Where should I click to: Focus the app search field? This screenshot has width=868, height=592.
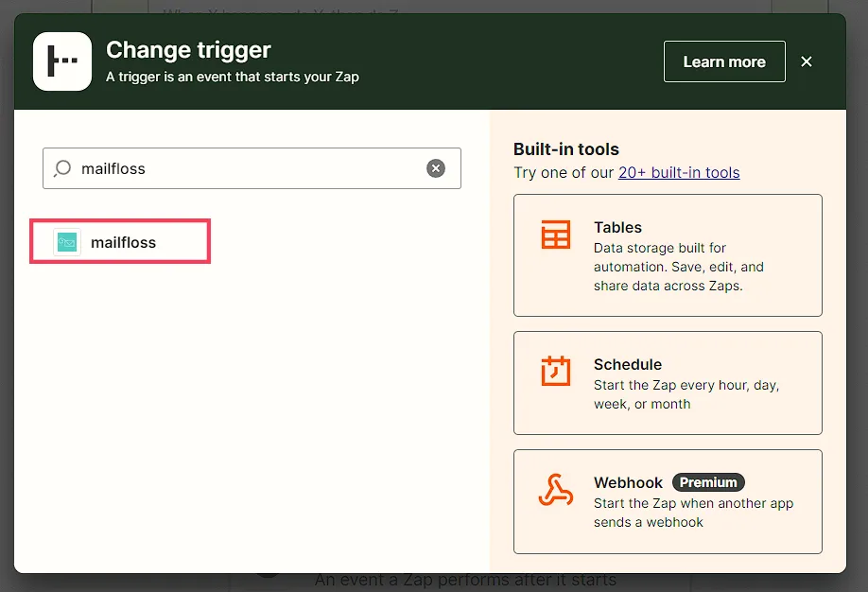click(252, 168)
